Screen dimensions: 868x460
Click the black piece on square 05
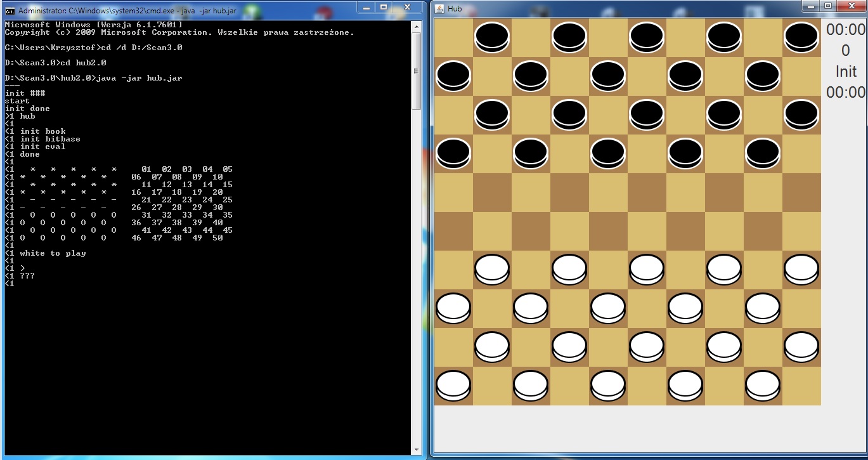[801, 37]
